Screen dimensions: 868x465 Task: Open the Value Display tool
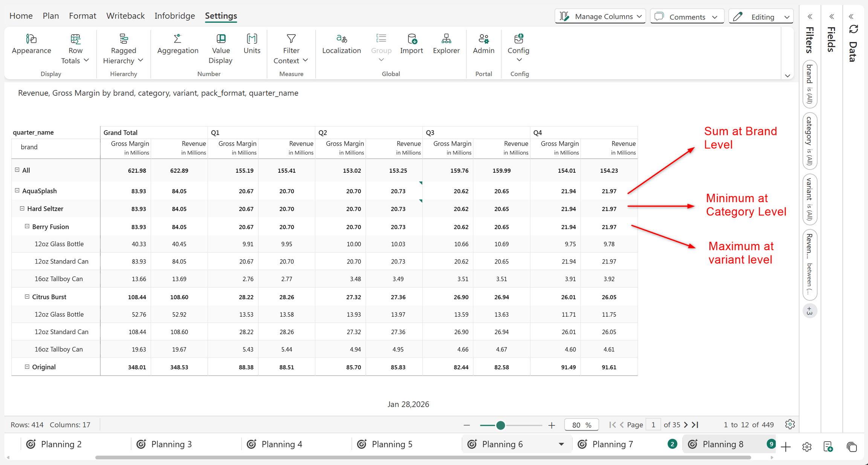pyautogui.click(x=221, y=49)
